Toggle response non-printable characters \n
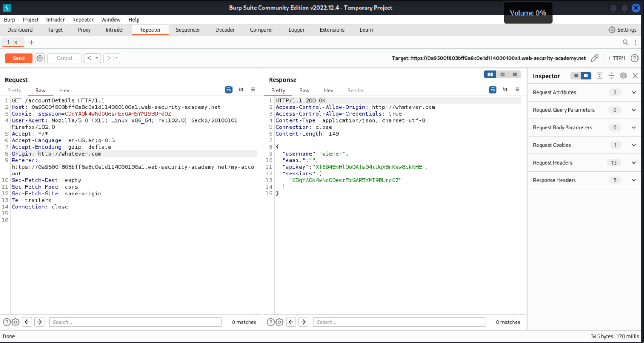Image resolution: width=644 pixels, height=343 pixels. tap(505, 90)
